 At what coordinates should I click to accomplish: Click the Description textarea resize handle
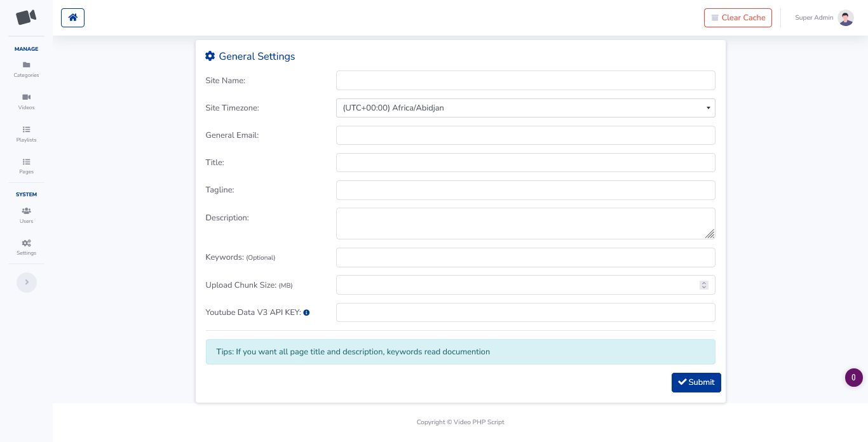pyautogui.click(x=710, y=234)
